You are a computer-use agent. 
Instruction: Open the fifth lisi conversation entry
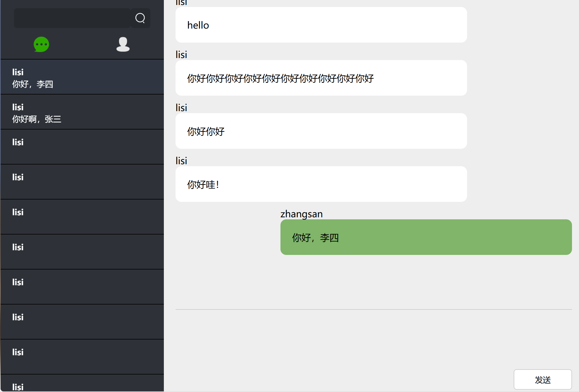82,217
